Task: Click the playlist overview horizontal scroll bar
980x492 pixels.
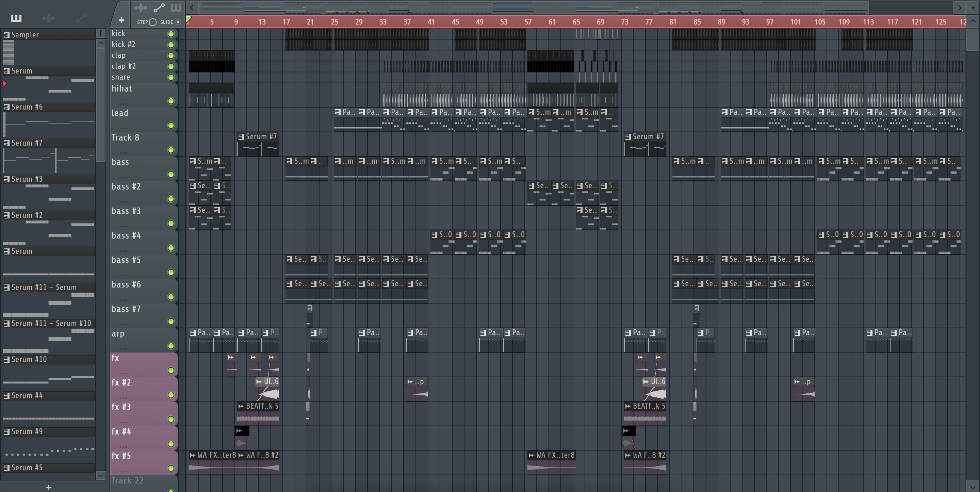Action: pos(535,7)
